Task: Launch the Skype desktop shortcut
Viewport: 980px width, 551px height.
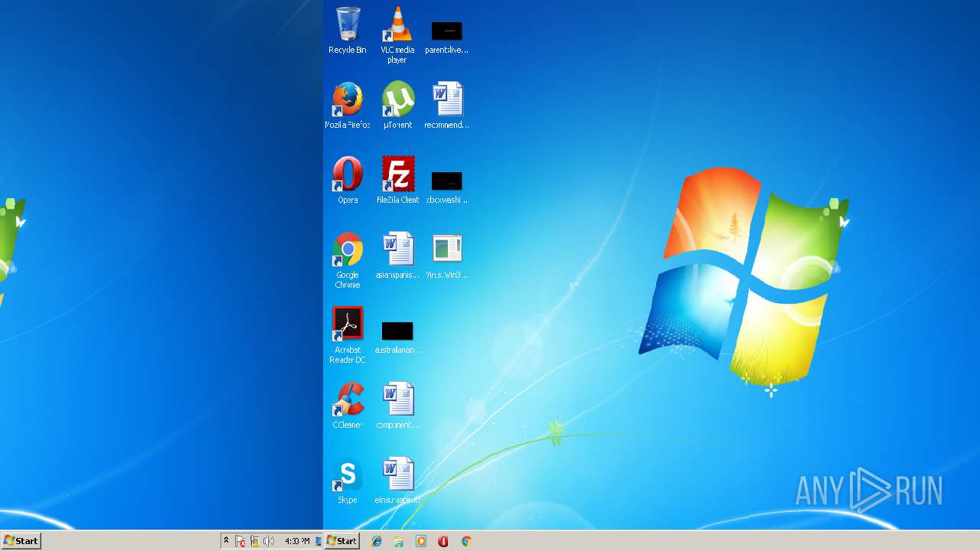Action: pos(348,480)
